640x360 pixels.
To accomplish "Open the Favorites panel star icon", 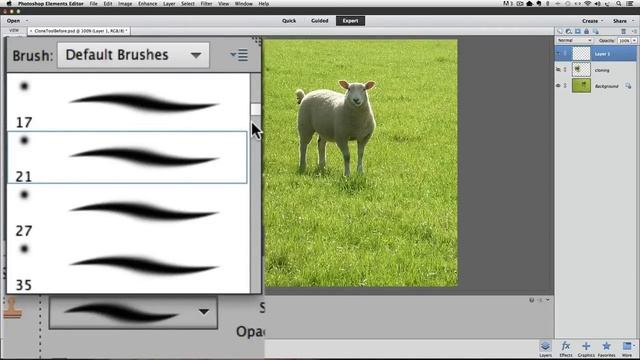I will point(607,349).
